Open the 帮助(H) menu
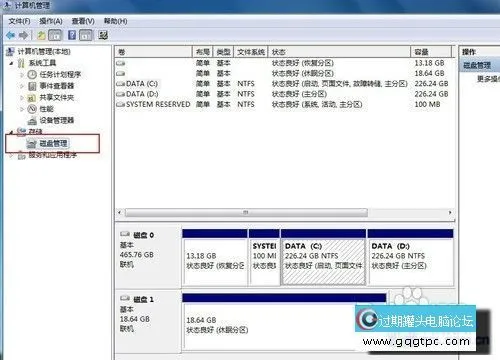 (115, 21)
